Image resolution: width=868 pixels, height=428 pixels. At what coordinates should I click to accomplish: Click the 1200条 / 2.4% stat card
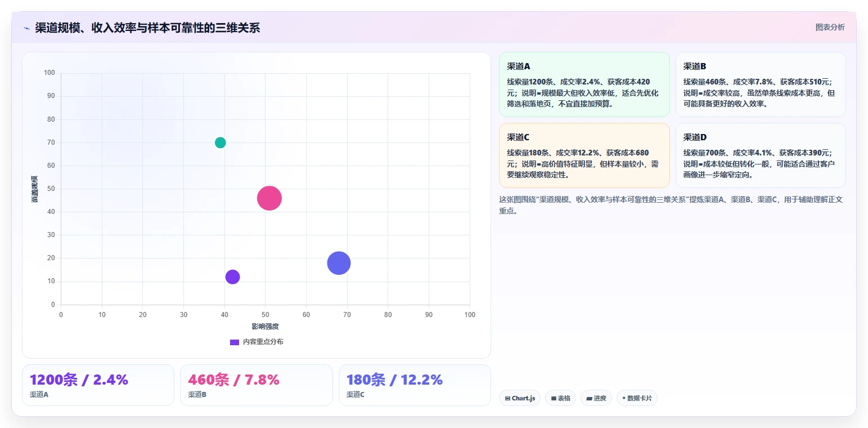click(98, 385)
